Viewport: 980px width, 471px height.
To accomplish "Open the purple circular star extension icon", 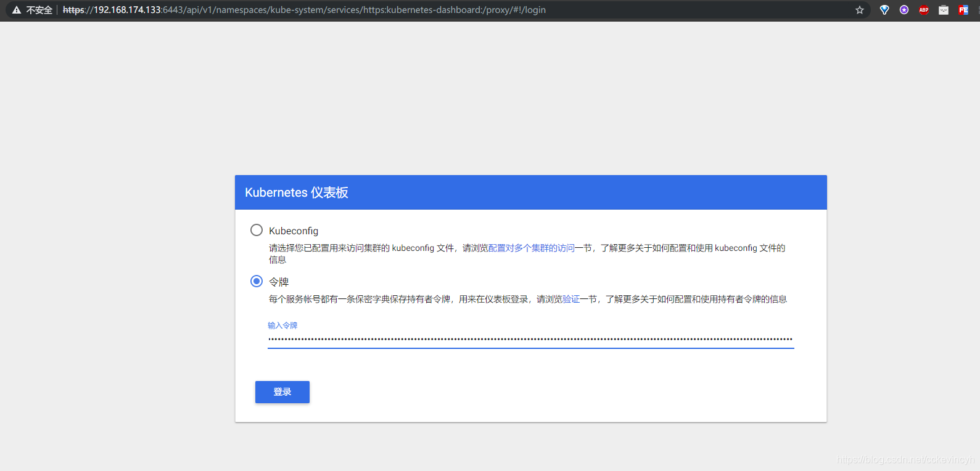I will tap(904, 10).
